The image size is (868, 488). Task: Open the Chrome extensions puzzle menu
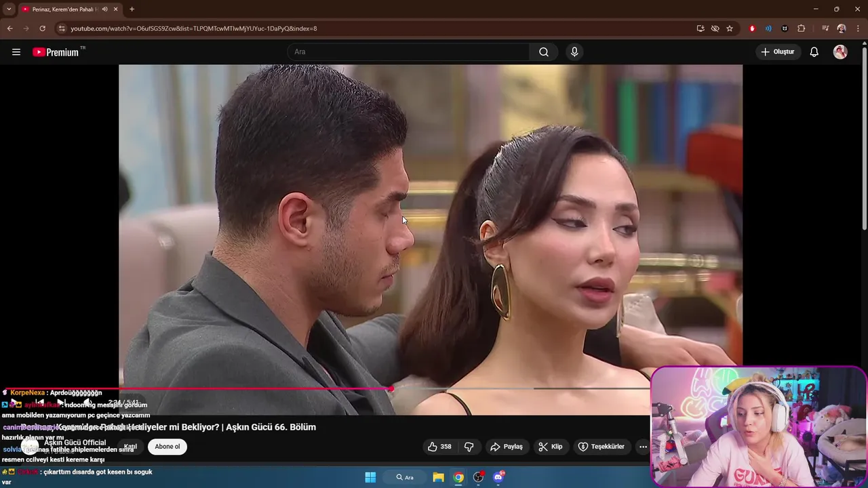click(802, 28)
